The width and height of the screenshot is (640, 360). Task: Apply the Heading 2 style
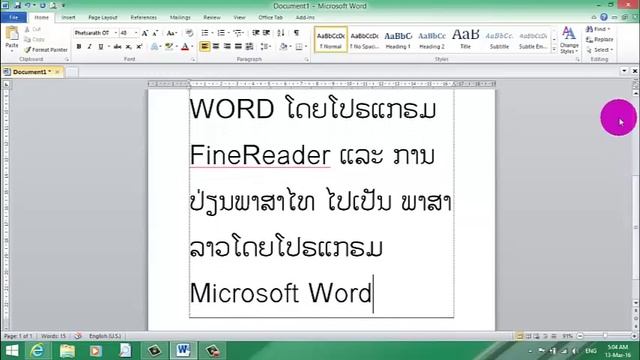point(432,40)
